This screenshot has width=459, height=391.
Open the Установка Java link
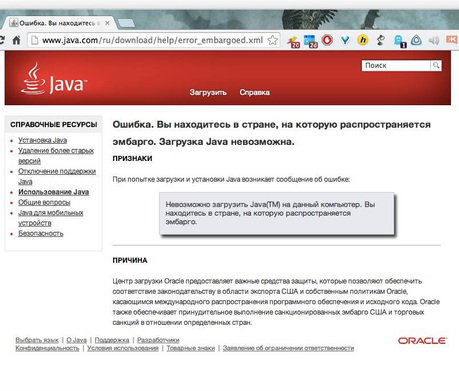(42, 140)
